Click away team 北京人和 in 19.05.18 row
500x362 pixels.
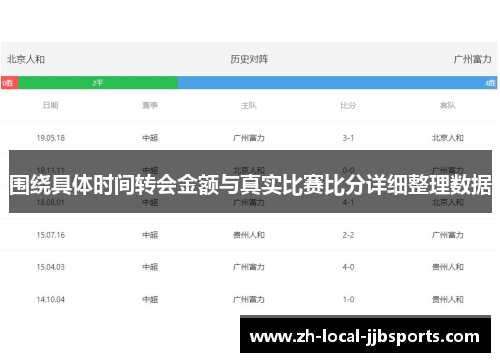click(x=448, y=138)
